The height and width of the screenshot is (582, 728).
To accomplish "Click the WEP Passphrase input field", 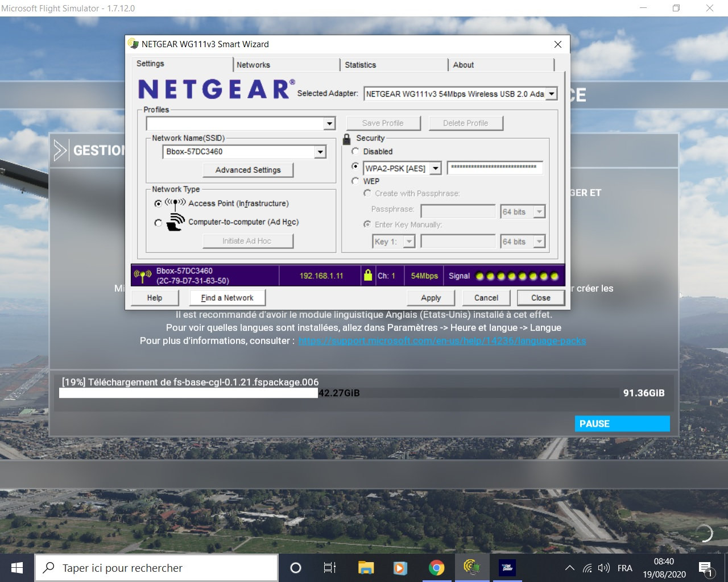I will 458,212.
